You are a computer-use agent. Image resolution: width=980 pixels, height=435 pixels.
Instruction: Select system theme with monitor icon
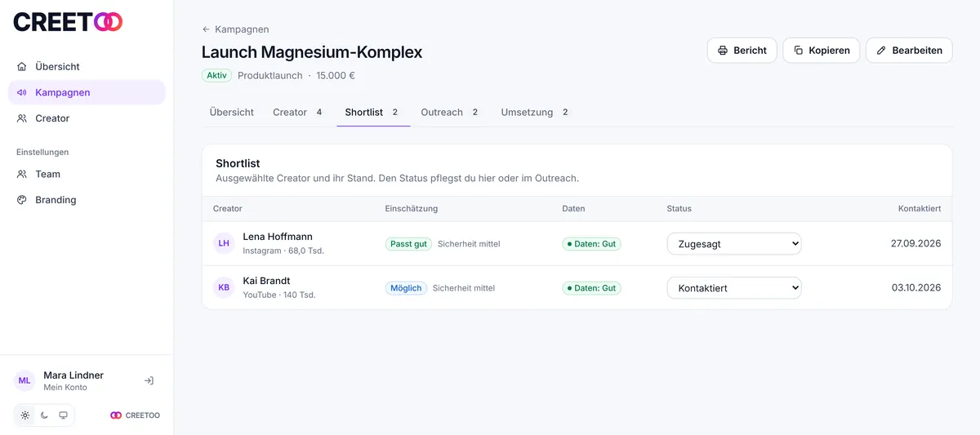63,415
